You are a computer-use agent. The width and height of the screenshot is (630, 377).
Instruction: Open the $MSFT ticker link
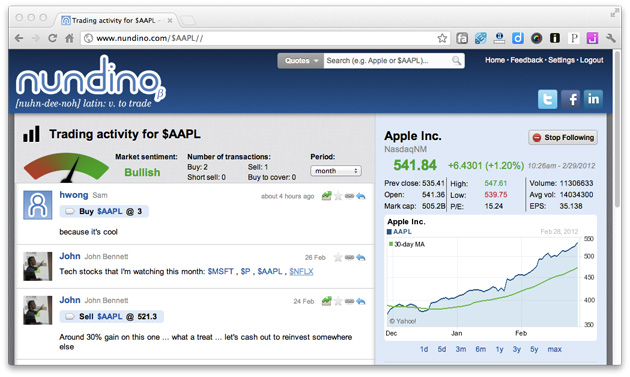[x=221, y=272]
